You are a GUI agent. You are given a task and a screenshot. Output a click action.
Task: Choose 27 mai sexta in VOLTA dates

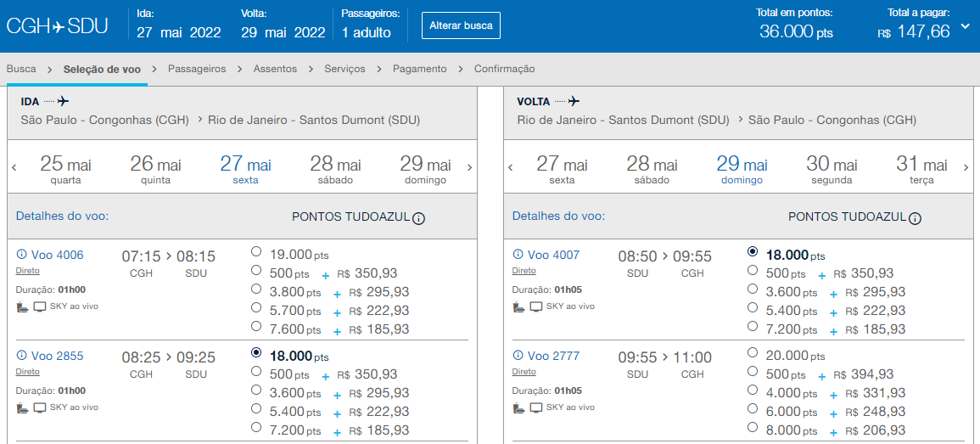(562, 170)
